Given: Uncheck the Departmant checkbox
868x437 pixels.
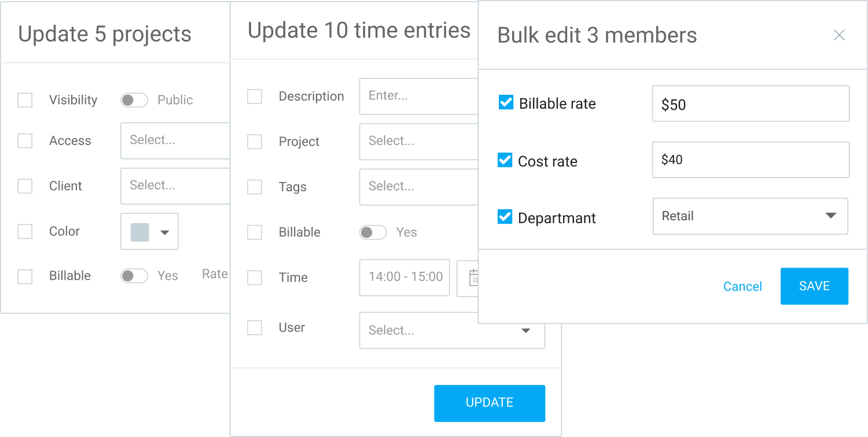Looking at the screenshot, I should [x=505, y=217].
